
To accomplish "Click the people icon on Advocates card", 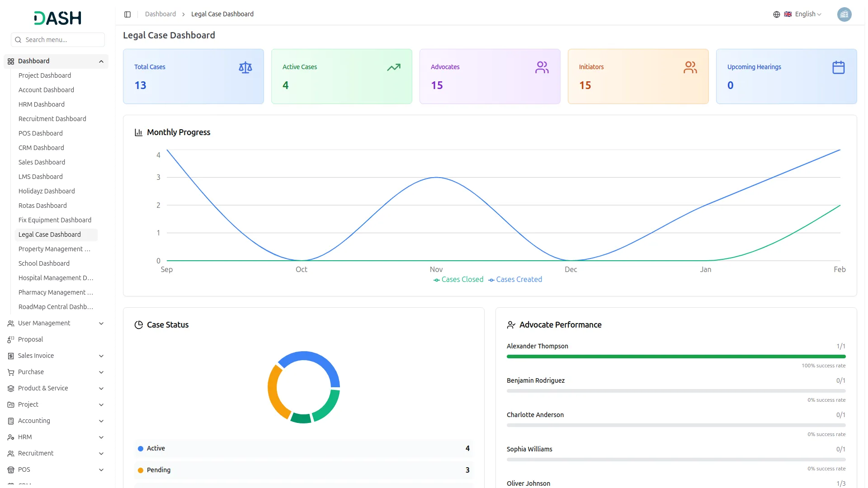I will [x=542, y=68].
